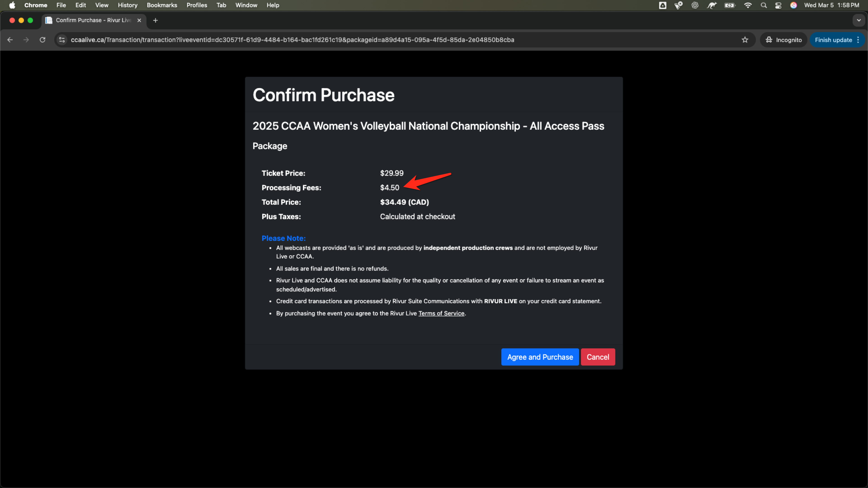The image size is (868, 488).
Task: Expand the tab search dropdown arrow
Action: [x=859, y=20]
